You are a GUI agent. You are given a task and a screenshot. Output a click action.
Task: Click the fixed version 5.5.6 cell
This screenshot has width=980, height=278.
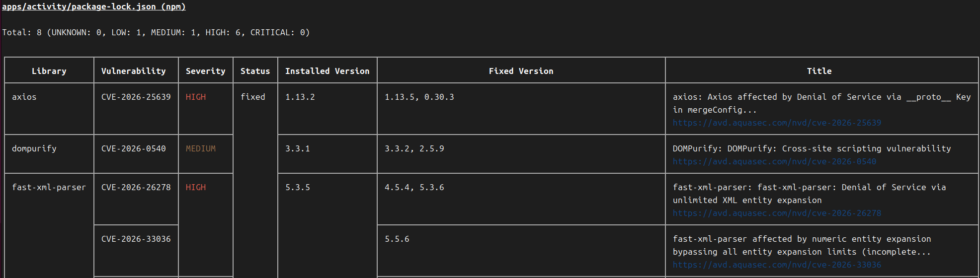(397, 239)
